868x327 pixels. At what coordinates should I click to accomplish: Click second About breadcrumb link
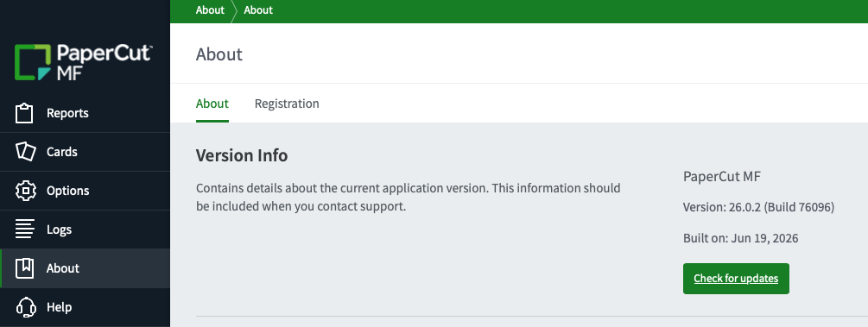[x=258, y=10]
